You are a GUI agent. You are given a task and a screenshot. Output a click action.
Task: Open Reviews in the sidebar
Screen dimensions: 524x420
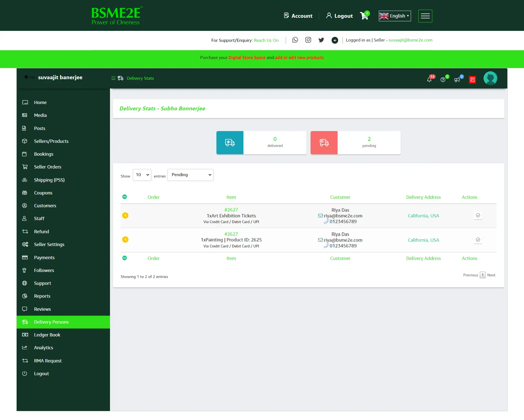pyautogui.click(x=63, y=309)
